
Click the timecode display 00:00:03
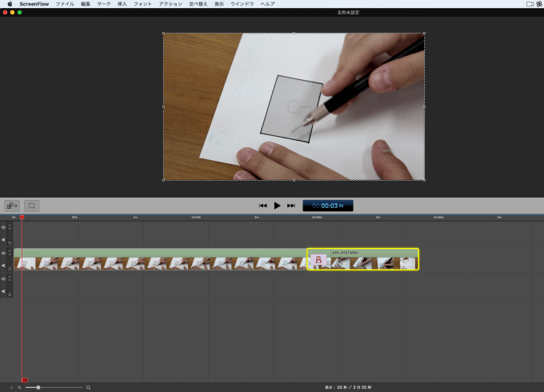point(328,206)
